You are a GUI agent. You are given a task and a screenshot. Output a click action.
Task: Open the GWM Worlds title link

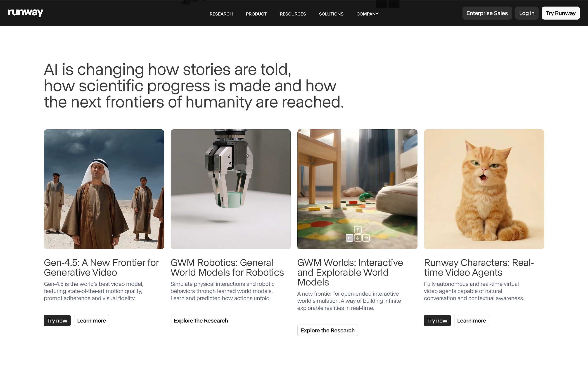[x=350, y=272]
